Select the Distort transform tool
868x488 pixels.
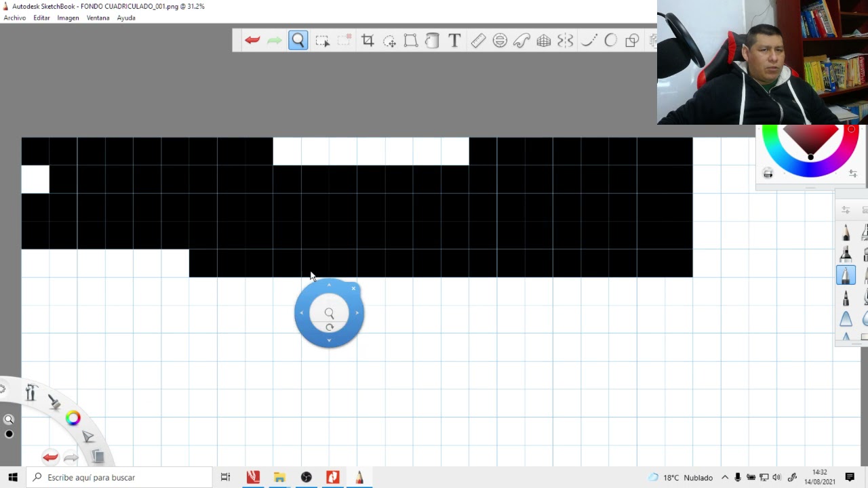click(411, 41)
